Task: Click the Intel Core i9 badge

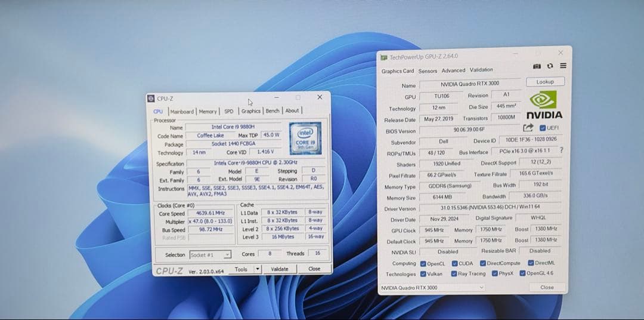Action: 305,139
